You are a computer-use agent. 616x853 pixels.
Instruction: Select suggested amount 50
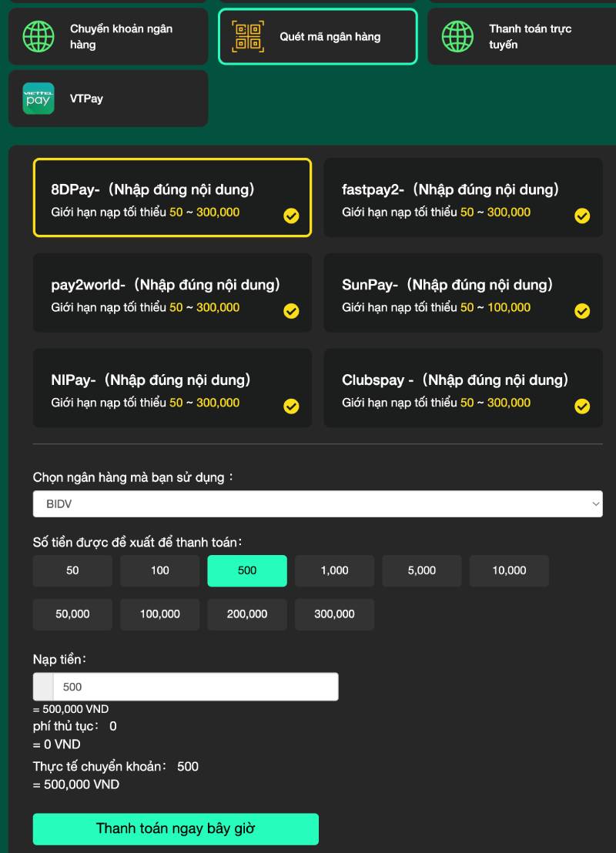coord(72,570)
